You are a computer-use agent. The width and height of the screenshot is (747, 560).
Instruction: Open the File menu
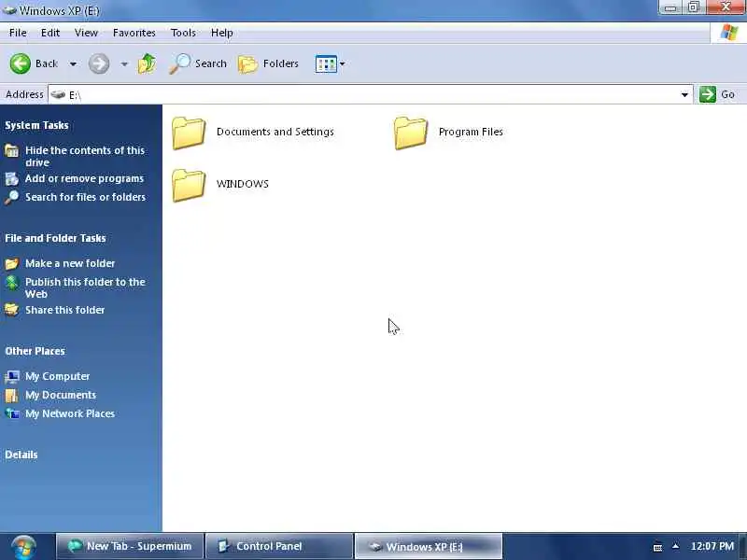[x=18, y=33]
